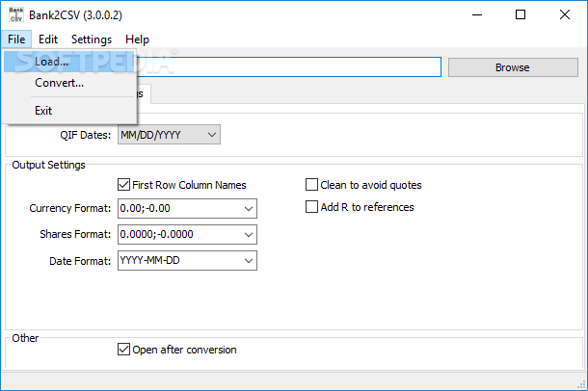Expand the QIF Dates dropdown
This screenshot has height=391, width=588.
tap(169, 135)
